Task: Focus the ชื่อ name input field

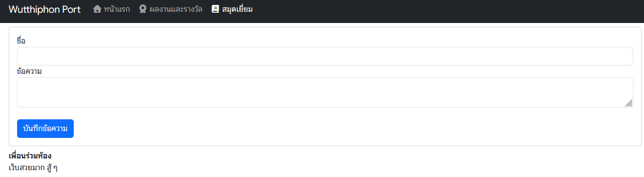Action: coord(325,56)
